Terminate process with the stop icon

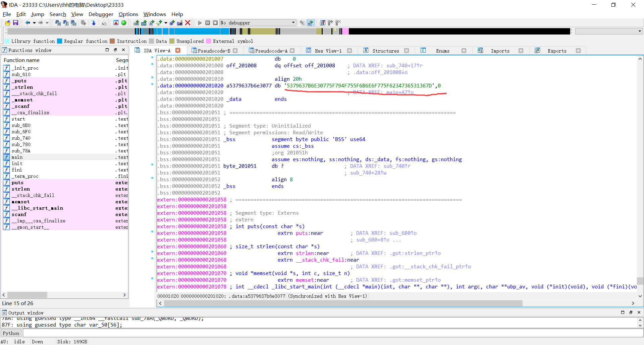click(215, 23)
